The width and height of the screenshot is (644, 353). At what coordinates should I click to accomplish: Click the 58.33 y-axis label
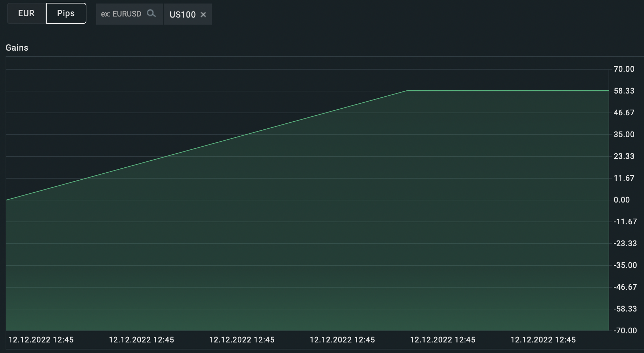[624, 91]
